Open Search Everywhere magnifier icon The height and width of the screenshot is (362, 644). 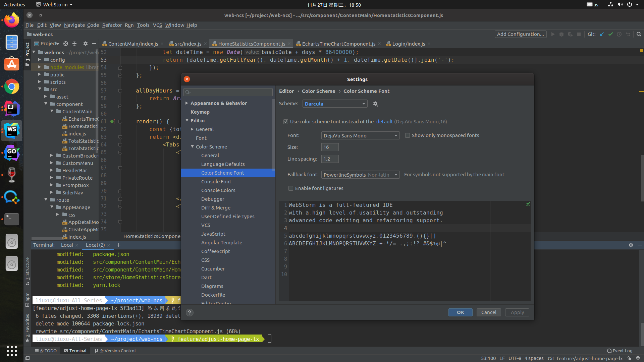pos(639,34)
